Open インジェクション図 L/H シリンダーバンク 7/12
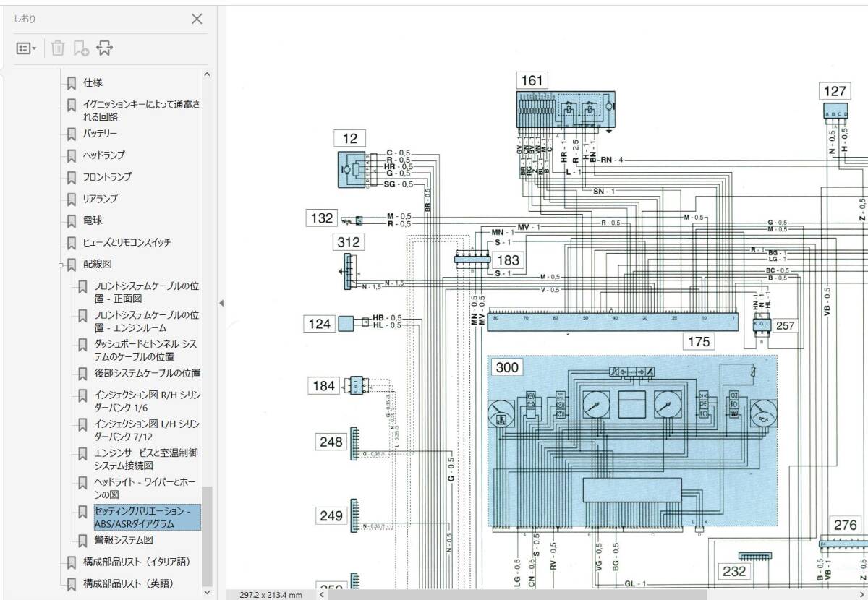This screenshot has height=600, width=868. click(147, 430)
